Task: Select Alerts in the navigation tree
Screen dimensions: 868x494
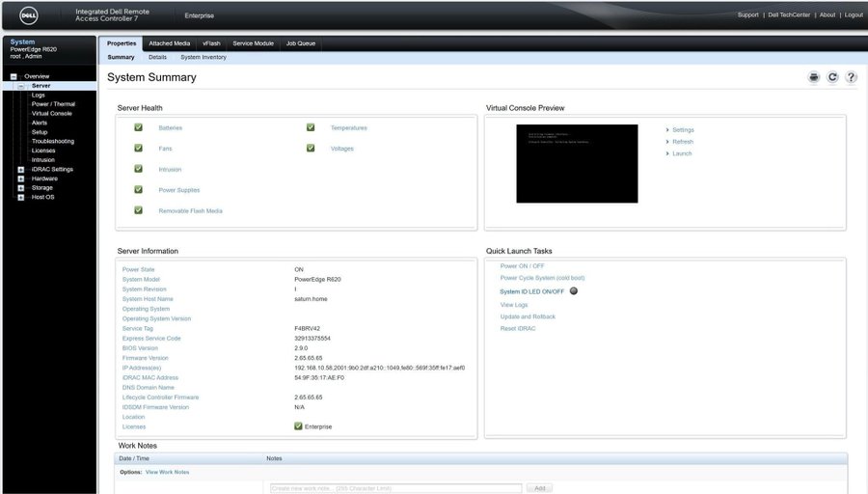Action: (40, 123)
